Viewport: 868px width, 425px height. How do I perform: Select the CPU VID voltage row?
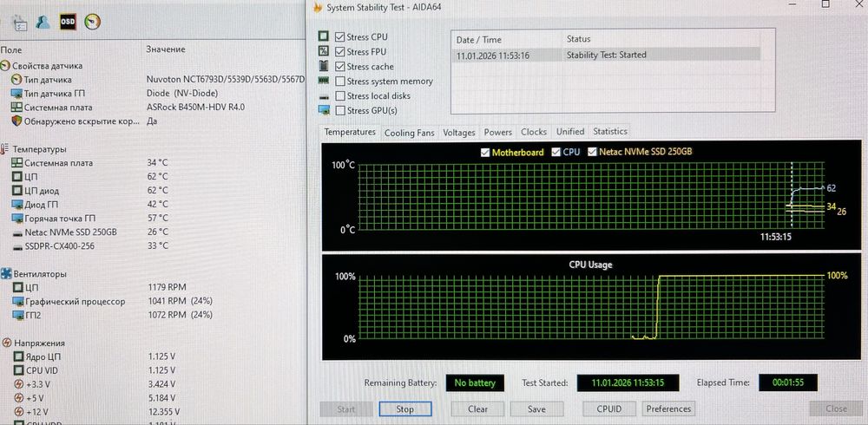tap(152, 370)
